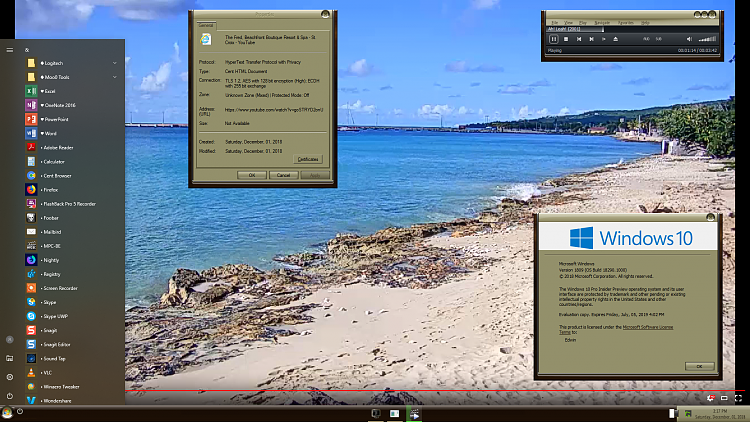Click Cancel in the Properties dialog
This screenshot has width=750, height=422.
pyautogui.click(x=283, y=175)
